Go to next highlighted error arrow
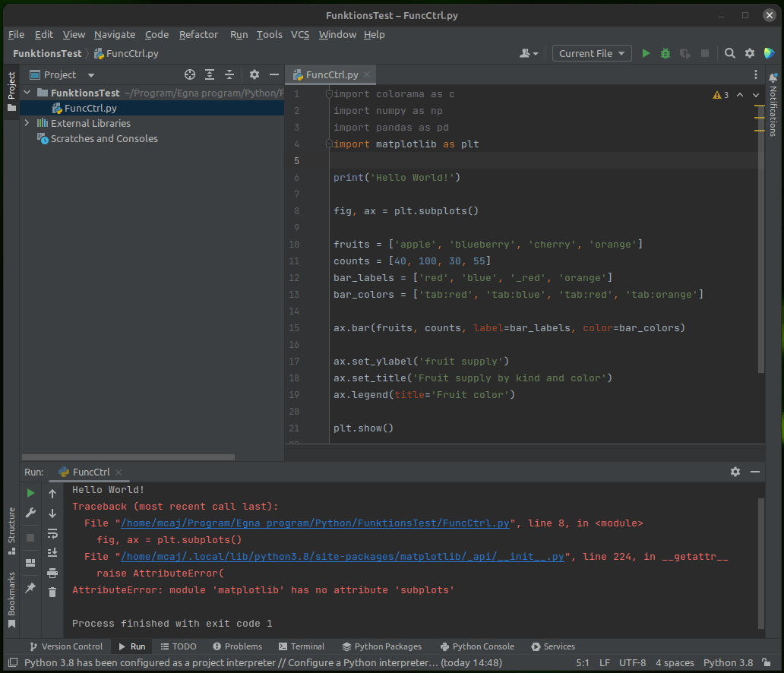Viewport: 784px width, 673px height. 755,94
